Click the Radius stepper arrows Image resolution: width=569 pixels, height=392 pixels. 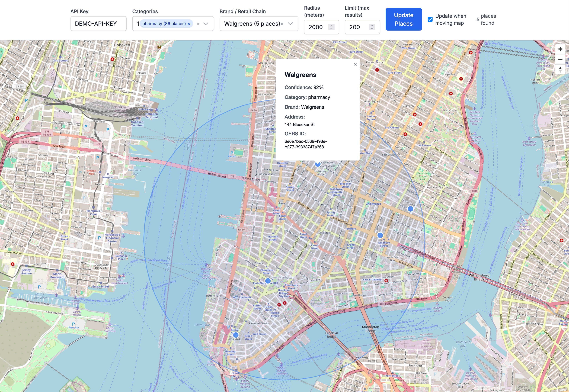[331, 27]
